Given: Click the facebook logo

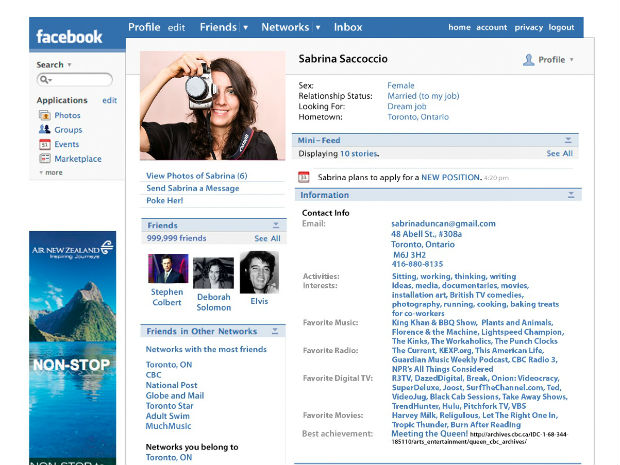Looking at the screenshot, I should point(69,37).
